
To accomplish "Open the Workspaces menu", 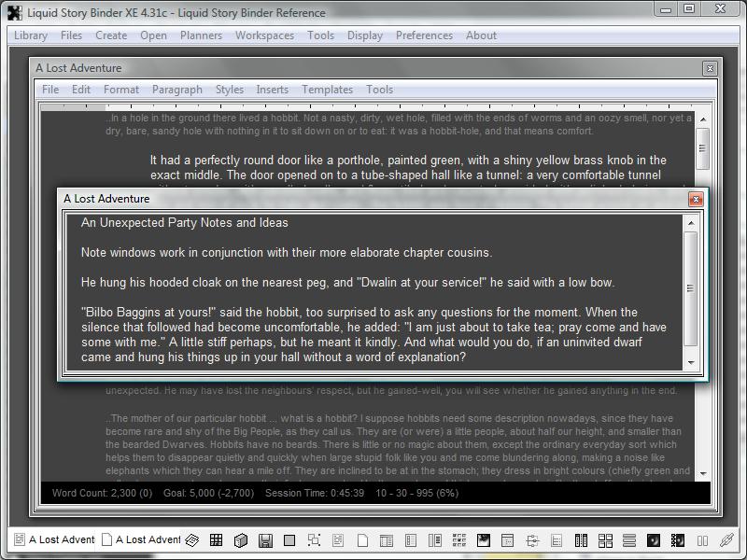I will 264,35.
